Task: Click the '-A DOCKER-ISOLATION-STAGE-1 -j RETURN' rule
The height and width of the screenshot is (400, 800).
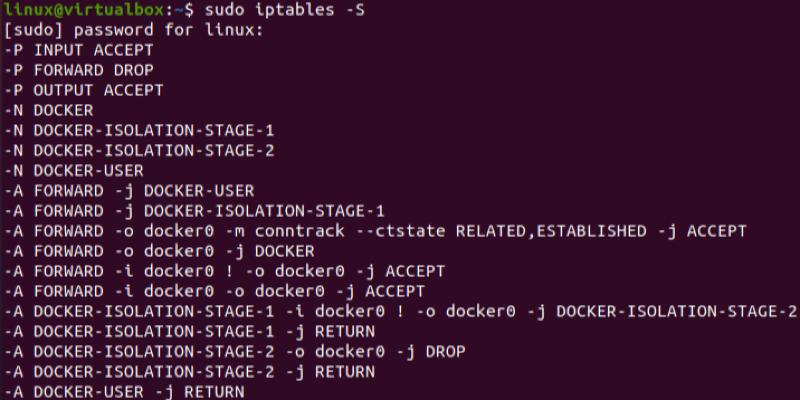Action: pos(189,331)
